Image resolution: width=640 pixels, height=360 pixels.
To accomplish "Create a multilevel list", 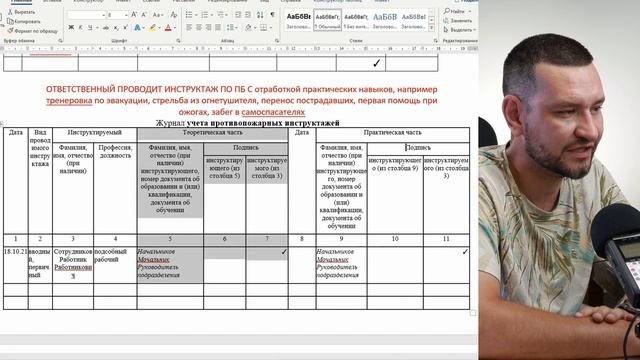I will (x=221, y=15).
